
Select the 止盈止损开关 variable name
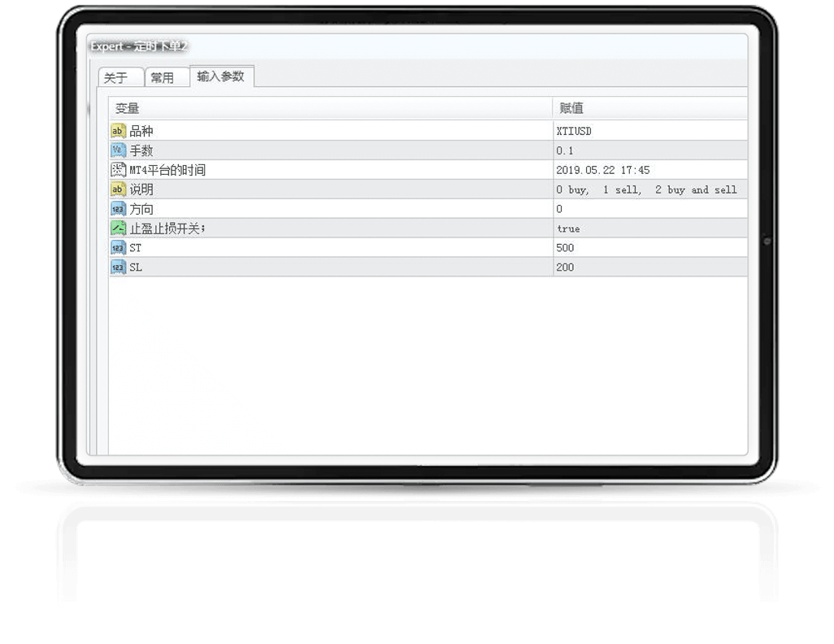pos(167,228)
